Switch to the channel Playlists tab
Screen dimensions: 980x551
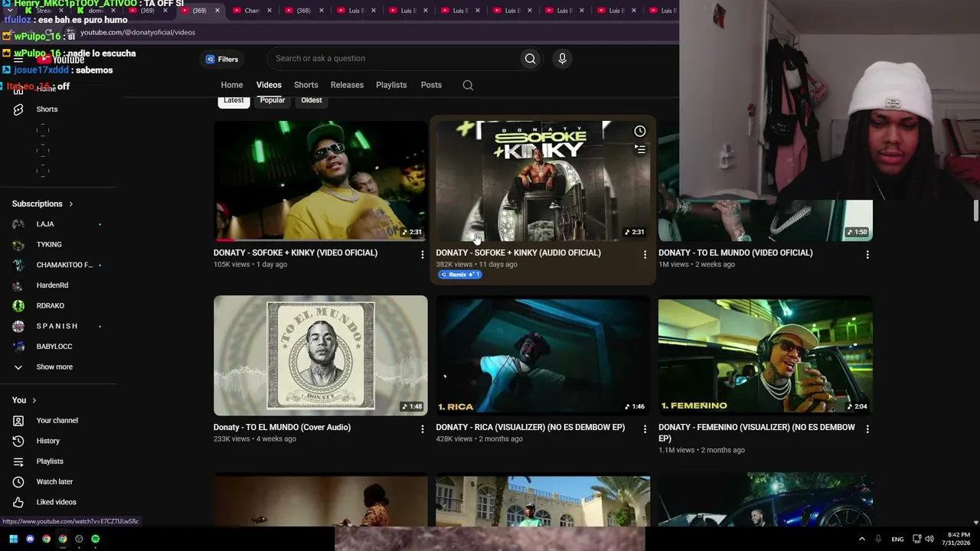click(391, 85)
